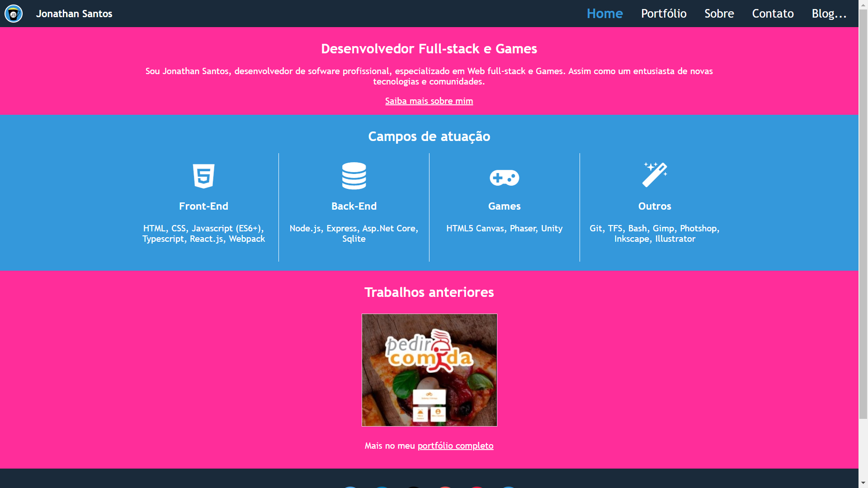Viewport: 868px width, 488px height.
Task: Click the 'Desenvolvedor Full-stack e Games' heading
Action: click(x=429, y=49)
